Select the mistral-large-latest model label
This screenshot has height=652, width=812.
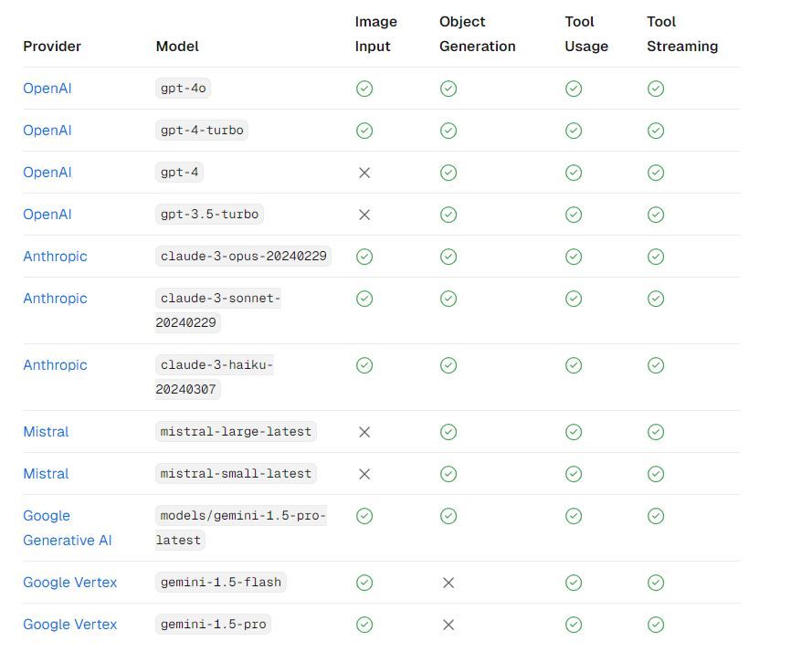coord(236,431)
